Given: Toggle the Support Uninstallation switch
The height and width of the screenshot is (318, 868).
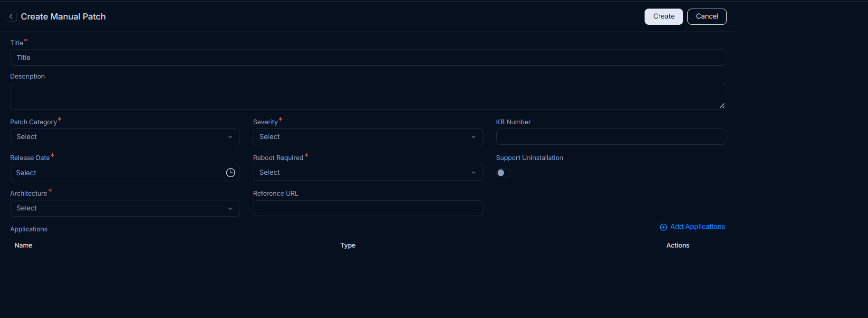Looking at the screenshot, I should tap(503, 173).
